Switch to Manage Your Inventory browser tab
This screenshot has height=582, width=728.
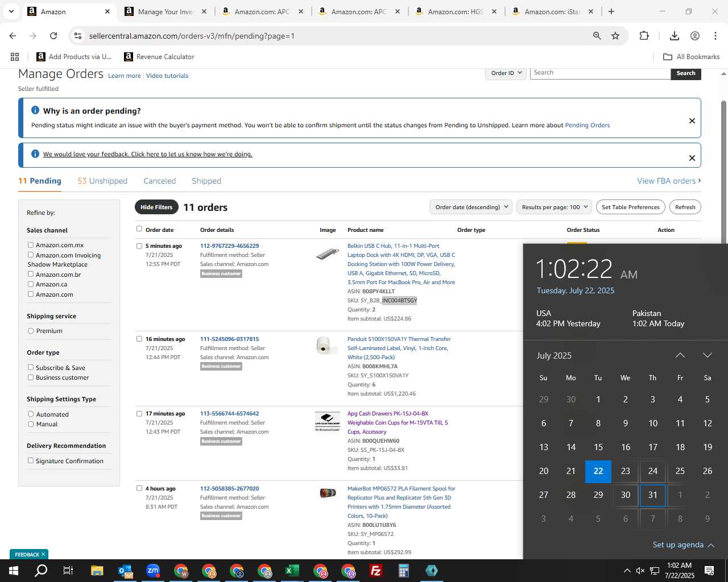point(167,11)
